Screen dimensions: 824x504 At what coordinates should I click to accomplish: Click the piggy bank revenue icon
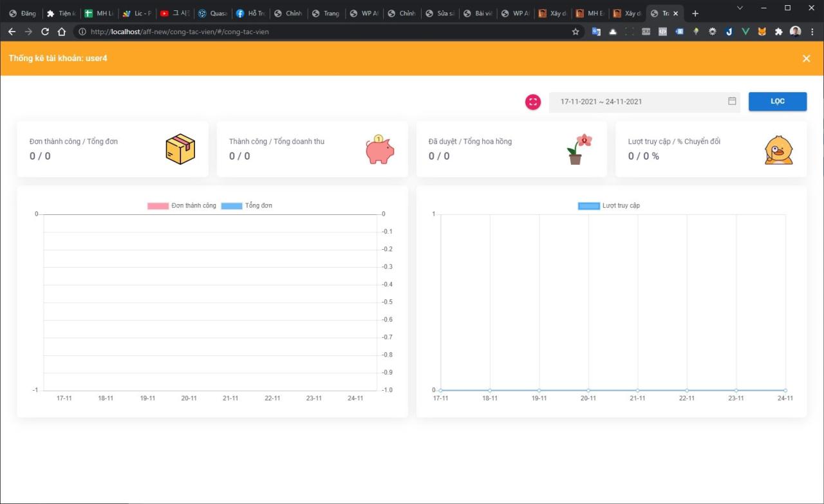point(380,149)
